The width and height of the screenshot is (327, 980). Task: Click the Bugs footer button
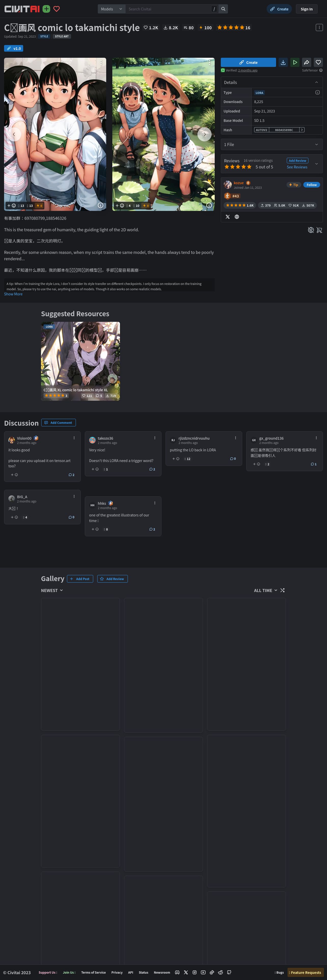[279, 972]
